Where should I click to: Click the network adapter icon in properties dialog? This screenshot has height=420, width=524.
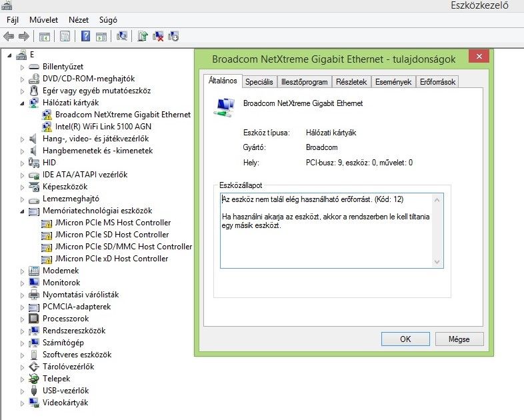point(224,107)
